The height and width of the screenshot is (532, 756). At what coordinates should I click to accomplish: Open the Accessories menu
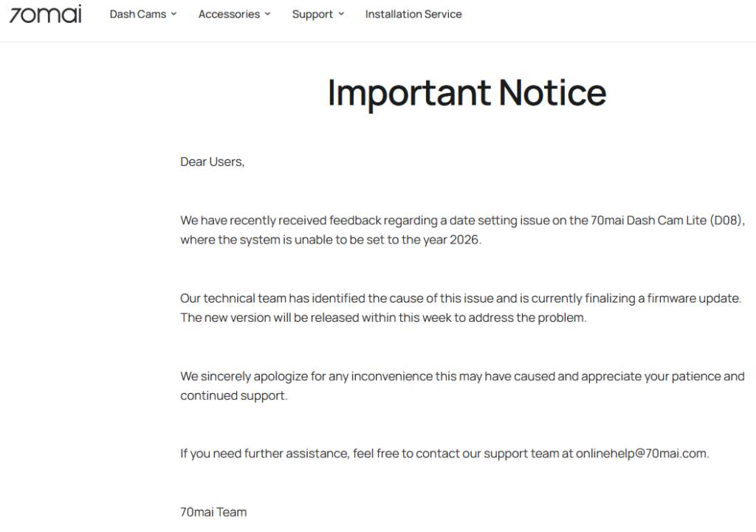pos(229,14)
